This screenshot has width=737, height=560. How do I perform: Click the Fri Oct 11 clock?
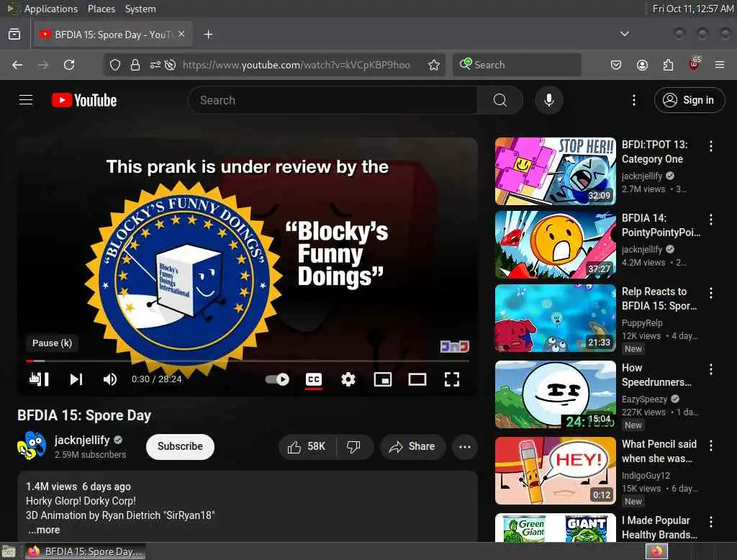coord(693,9)
